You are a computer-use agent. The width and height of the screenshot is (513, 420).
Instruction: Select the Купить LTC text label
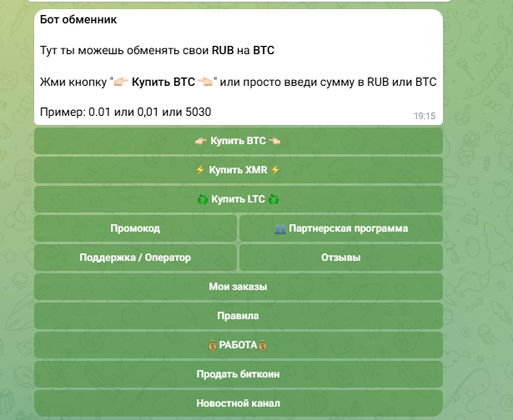pyautogui.click(x=238, y=199)
